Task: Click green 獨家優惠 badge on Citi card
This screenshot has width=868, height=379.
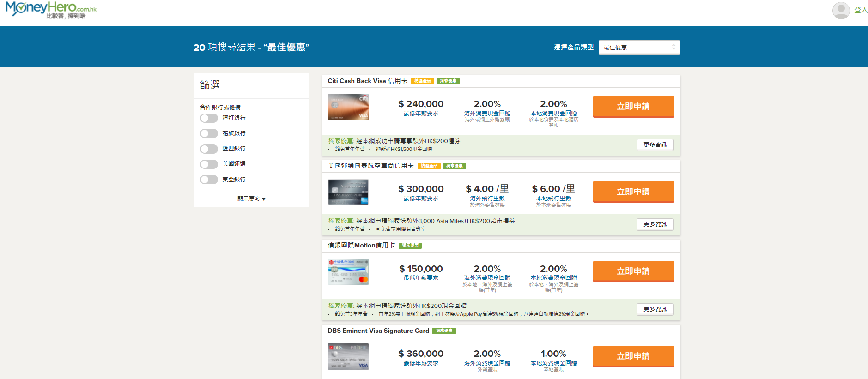Action: pos(448,81)
